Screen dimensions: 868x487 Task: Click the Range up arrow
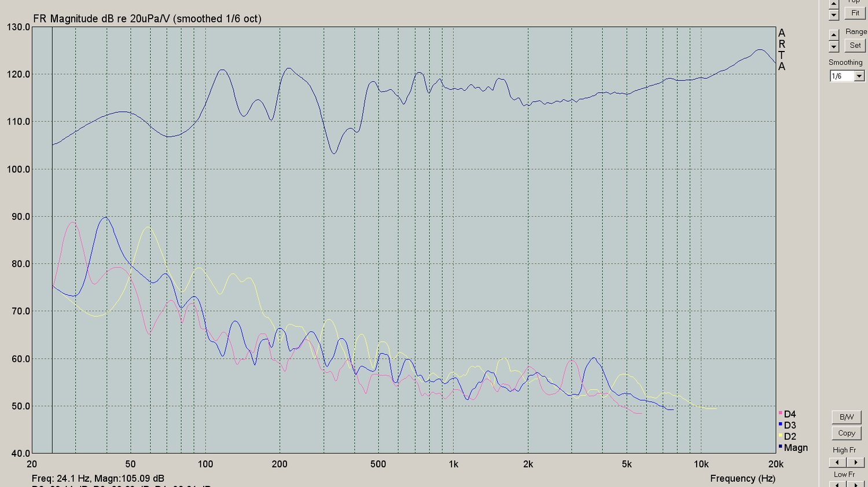(x=834, y=35)
